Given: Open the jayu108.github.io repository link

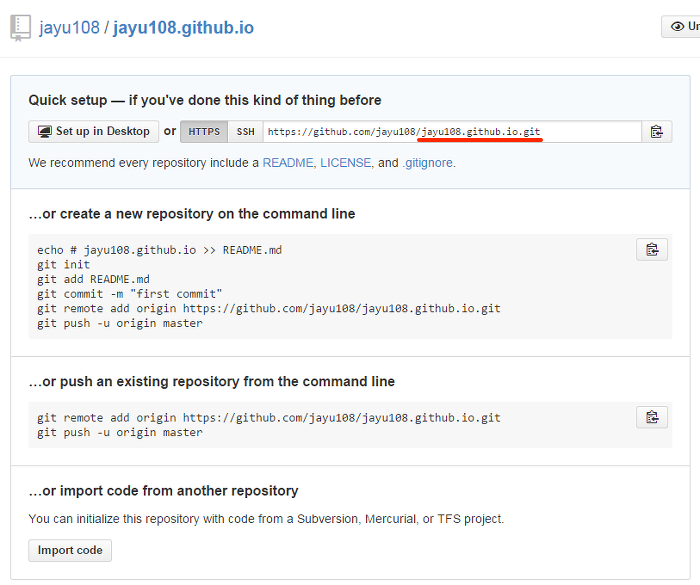Looking at the screenshot, I should tap(183, 28).
